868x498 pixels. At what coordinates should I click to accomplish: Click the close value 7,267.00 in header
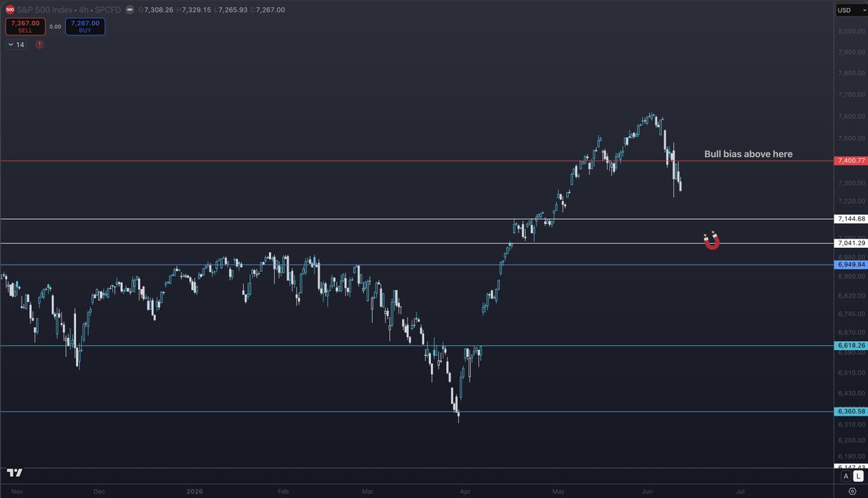click(271, 10)
